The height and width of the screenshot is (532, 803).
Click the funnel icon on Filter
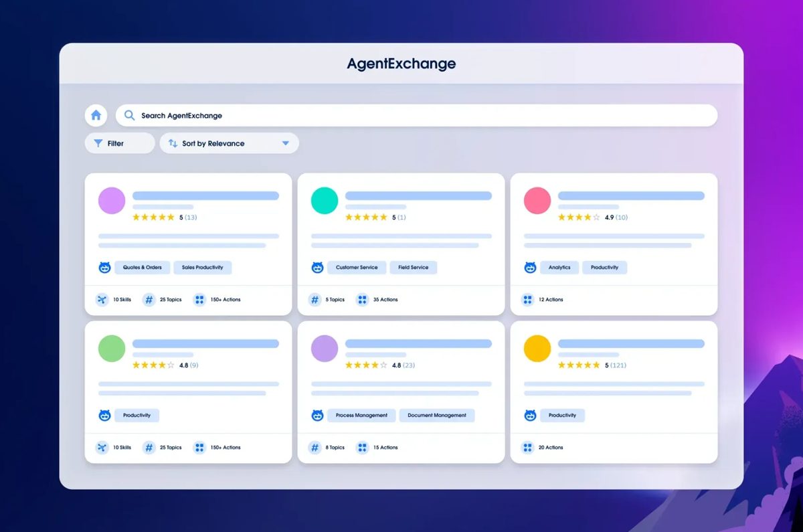pyautogui.click(x=98, y=143)
